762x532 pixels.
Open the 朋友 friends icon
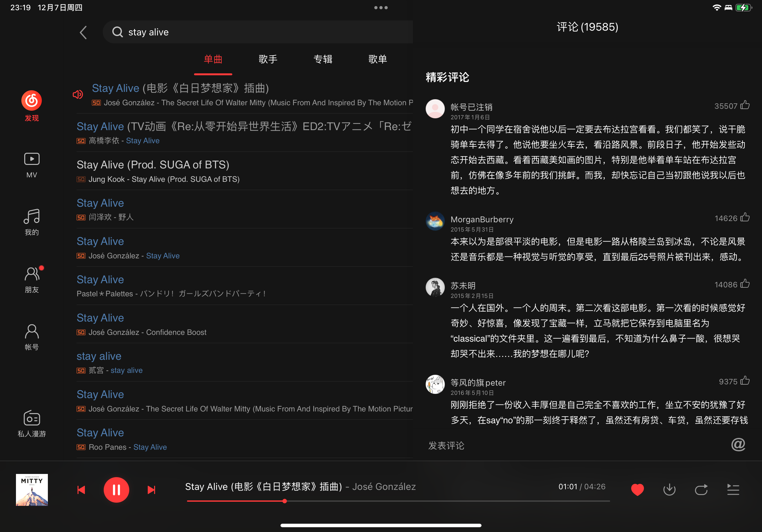pos(32,274)
